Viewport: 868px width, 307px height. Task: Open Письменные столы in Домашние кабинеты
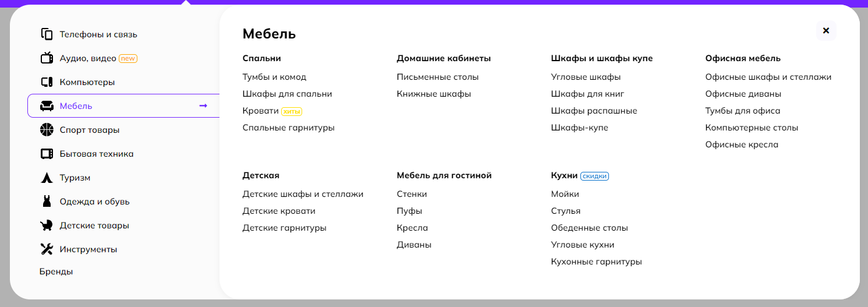[437, 77]
